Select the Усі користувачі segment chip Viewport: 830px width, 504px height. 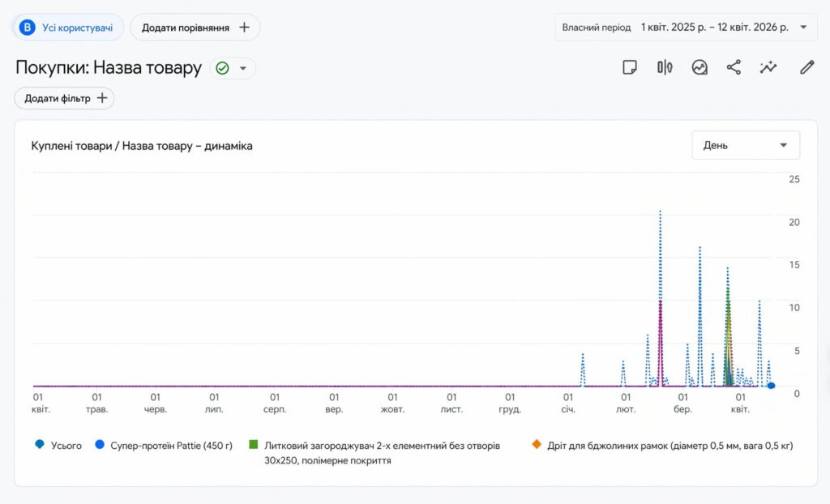68,28
